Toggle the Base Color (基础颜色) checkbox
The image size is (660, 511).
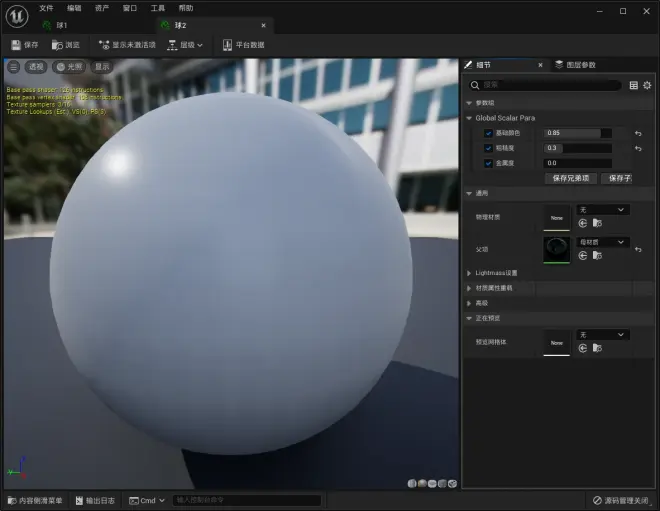pos(488,133)
